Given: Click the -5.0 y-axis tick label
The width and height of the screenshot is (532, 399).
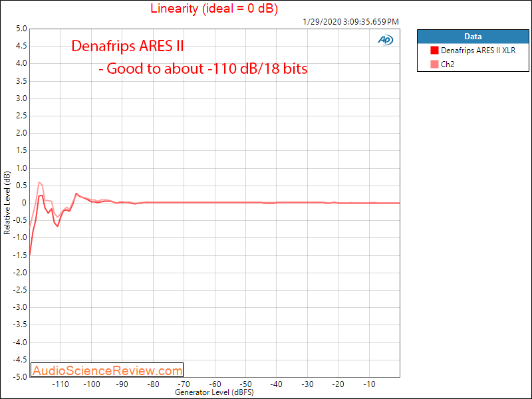Looking at the screenshot, I should [x=20, y=377].
